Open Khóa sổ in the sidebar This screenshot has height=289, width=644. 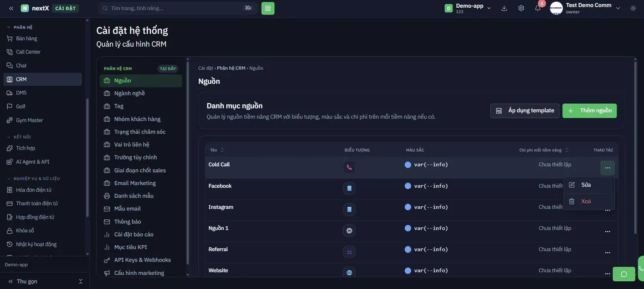43,231
